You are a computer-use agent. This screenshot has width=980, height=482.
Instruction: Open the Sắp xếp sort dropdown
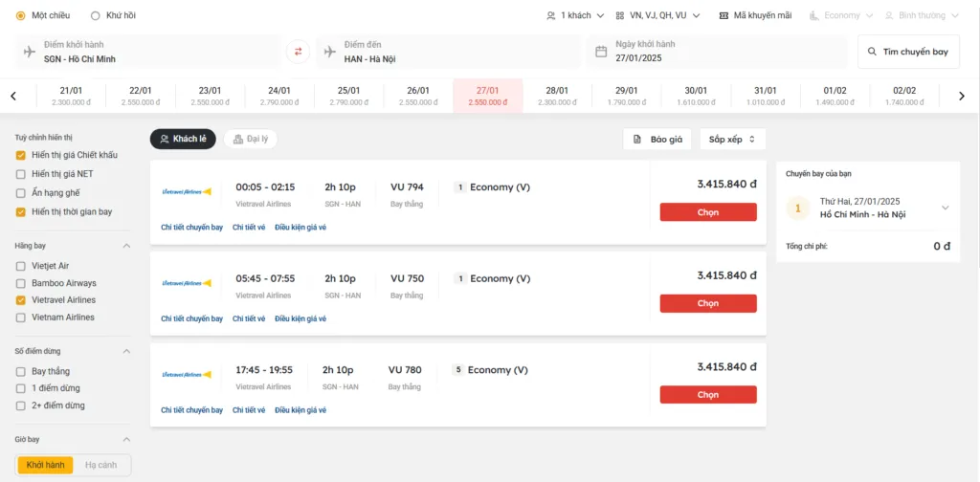pyautogui.click(x=732, y=139)
